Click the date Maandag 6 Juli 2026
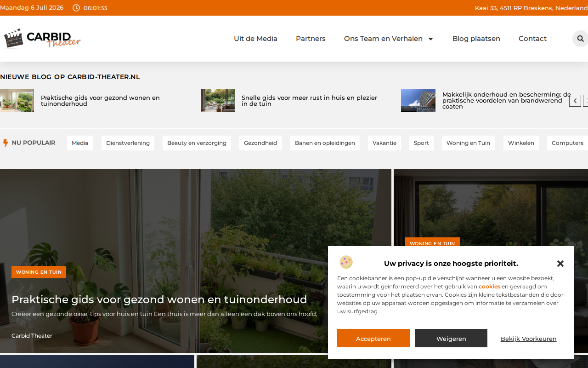The image size is (588, 368). [x=32, y=8]
